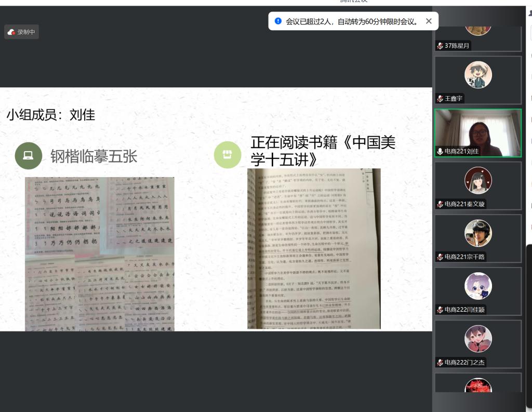Viewport: 532px width, 412px height.
Task: Click muted mic icon of 电商221秦文璇
Action: tap(440, 204)
